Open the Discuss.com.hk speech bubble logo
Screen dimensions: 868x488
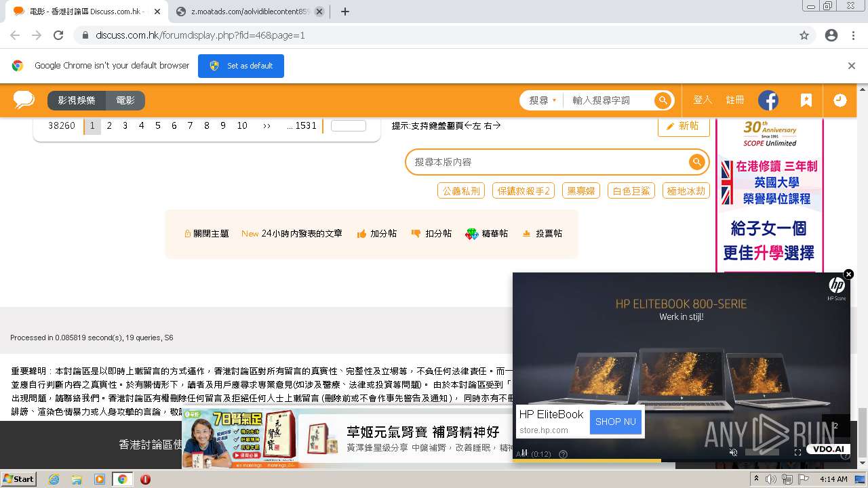[24, 100]
